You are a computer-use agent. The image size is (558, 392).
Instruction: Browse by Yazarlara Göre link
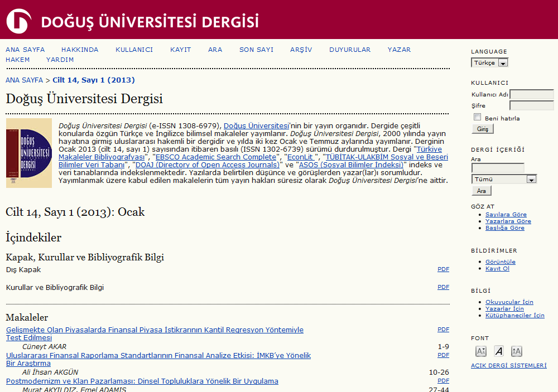(508, 221)
